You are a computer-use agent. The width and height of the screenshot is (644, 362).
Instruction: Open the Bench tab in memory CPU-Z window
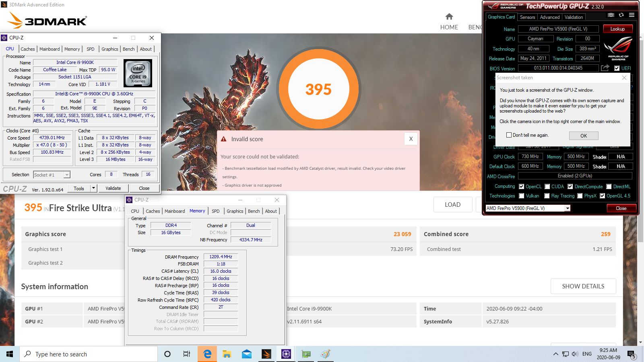point(254,211)
